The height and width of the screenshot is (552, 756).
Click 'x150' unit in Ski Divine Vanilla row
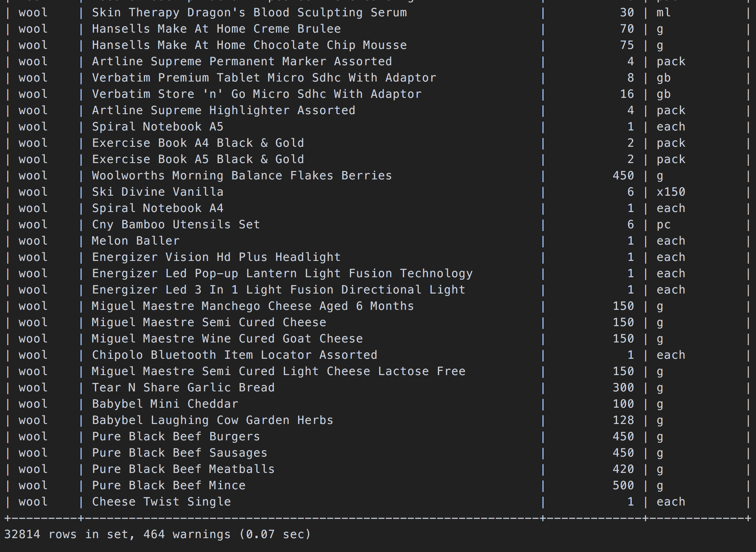pyautogui.click(x=671, y=192)
